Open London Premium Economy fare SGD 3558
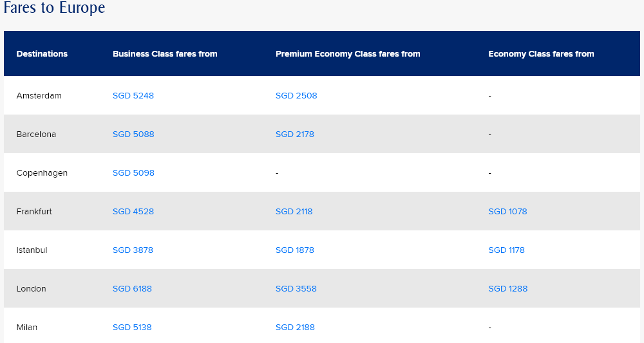644x343 pixels. point(296,289)
